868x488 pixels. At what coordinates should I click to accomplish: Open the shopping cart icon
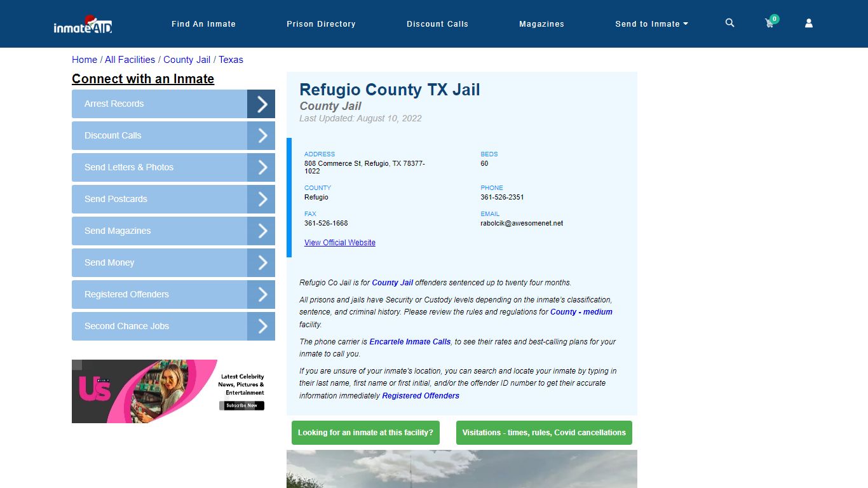pos(769,23)
